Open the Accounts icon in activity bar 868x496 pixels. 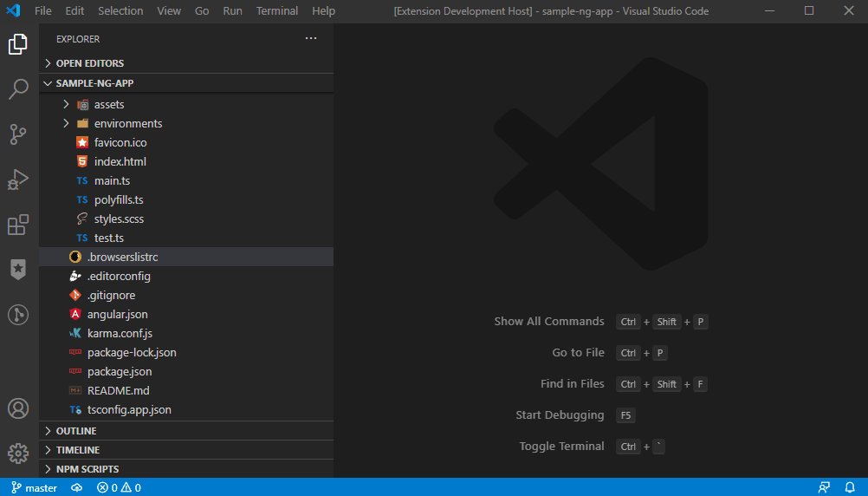(x=17, y=408)
